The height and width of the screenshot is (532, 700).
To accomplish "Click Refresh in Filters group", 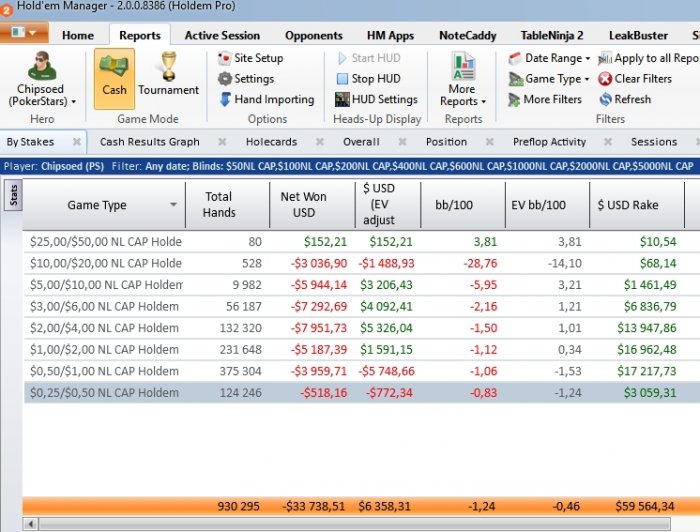I will pyautogui.click(x=625, y=99).
